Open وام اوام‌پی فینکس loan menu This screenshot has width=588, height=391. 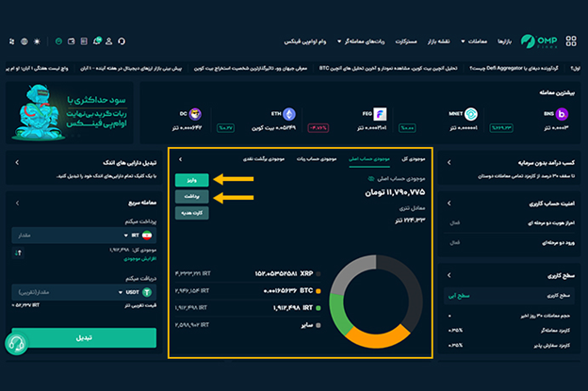(305, 41)
